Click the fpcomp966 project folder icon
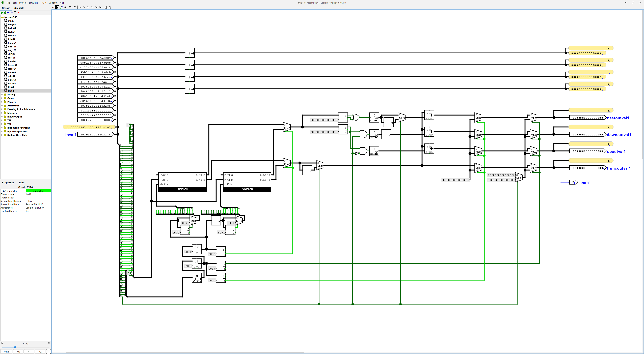This screenshot has height=354, width=644. 2,17
